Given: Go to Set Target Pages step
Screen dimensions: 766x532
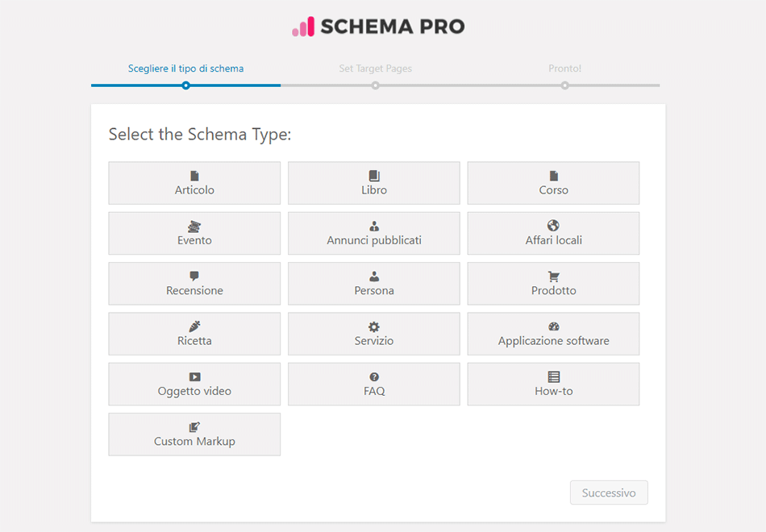Looking at the screenshot, I should [375, 69].
